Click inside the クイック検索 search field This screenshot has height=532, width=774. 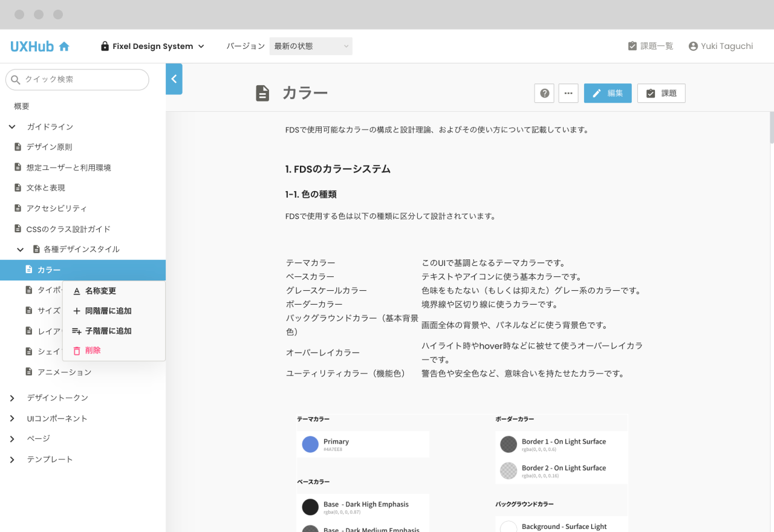click(79, 79)
